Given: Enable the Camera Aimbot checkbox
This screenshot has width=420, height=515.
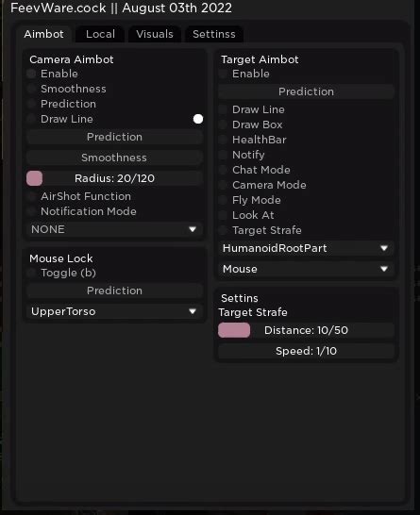Looking at the screenshot, I should click(31, 74).
